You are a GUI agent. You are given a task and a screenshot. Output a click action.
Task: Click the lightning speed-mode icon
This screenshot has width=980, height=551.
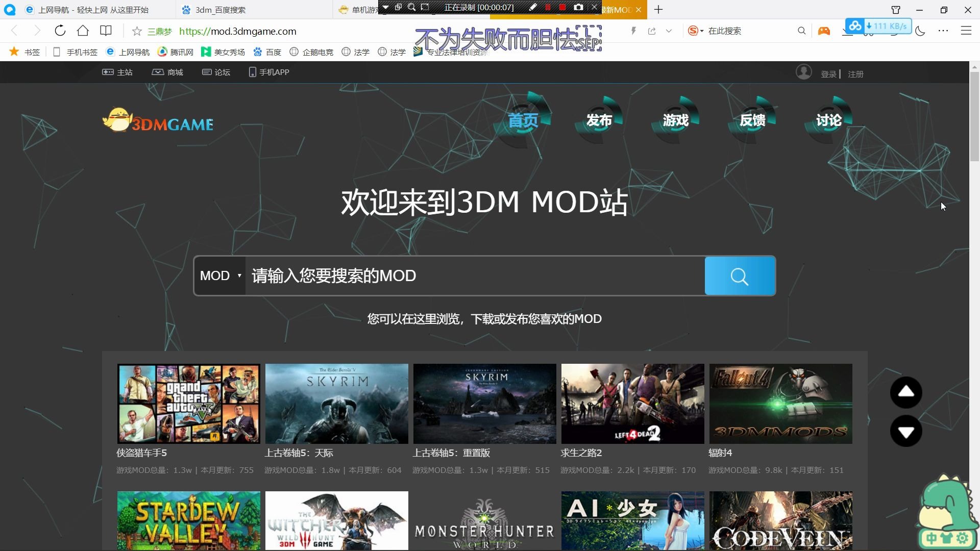point(633,31)
